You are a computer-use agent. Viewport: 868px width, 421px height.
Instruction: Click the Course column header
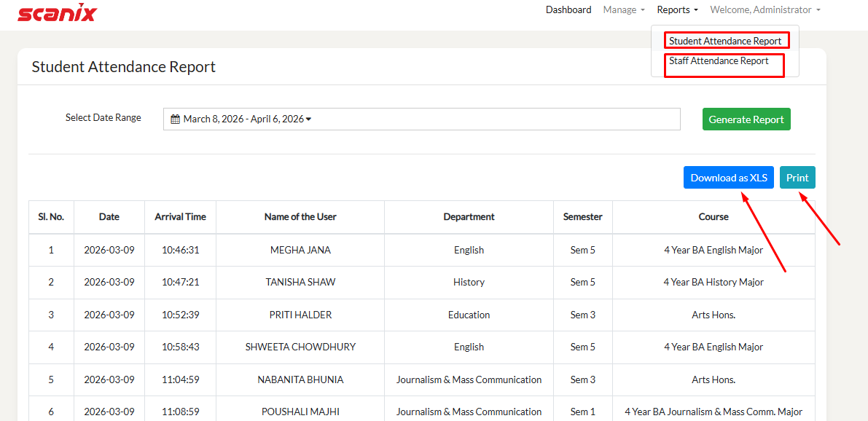[x=713, y=217]
